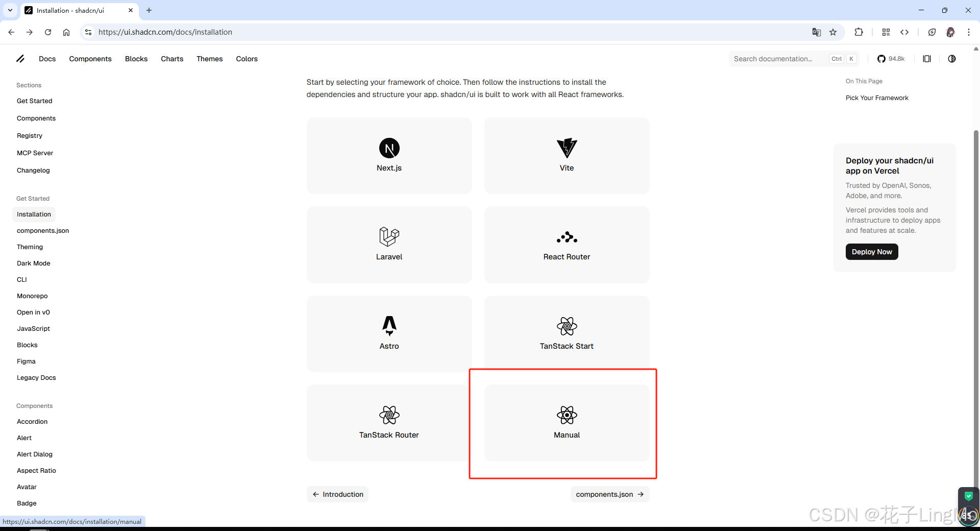Open the Aspect Ratio component page
The height and width of the screenshot is (531, 980).
click(36, 471)
